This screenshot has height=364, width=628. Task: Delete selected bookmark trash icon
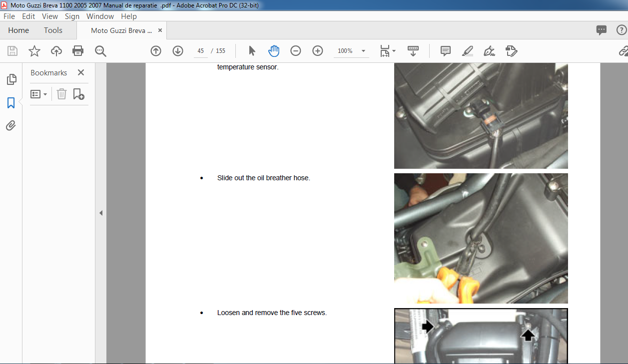point(61,94)
